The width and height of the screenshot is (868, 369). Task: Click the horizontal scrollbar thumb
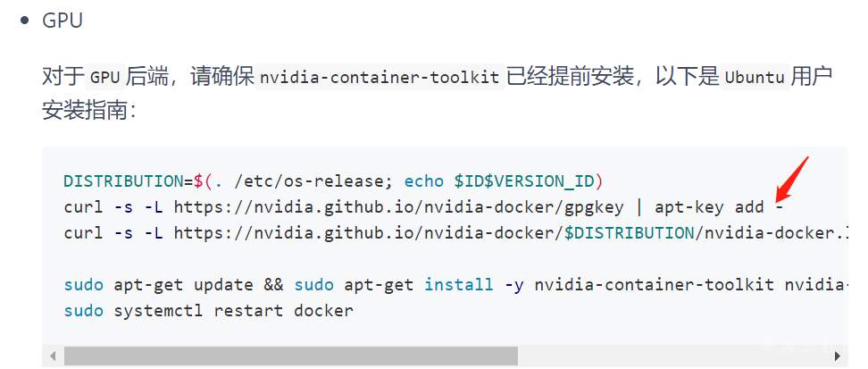290,356
